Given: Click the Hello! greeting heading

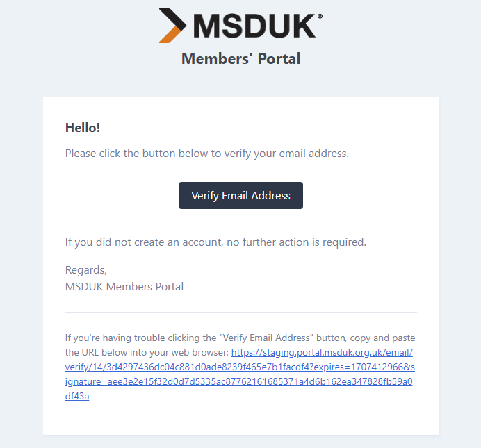Looking at the screenshot, I should click(x=83, y=128).
